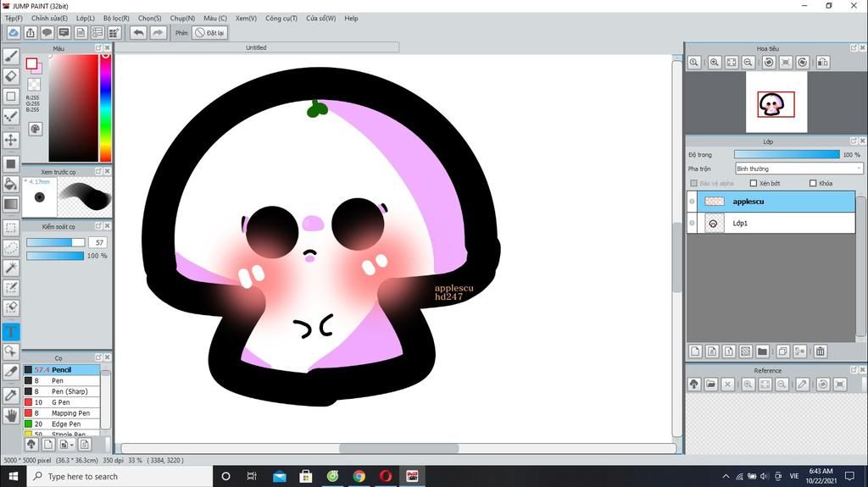Click the foreground color swatch

coord(31,64)
